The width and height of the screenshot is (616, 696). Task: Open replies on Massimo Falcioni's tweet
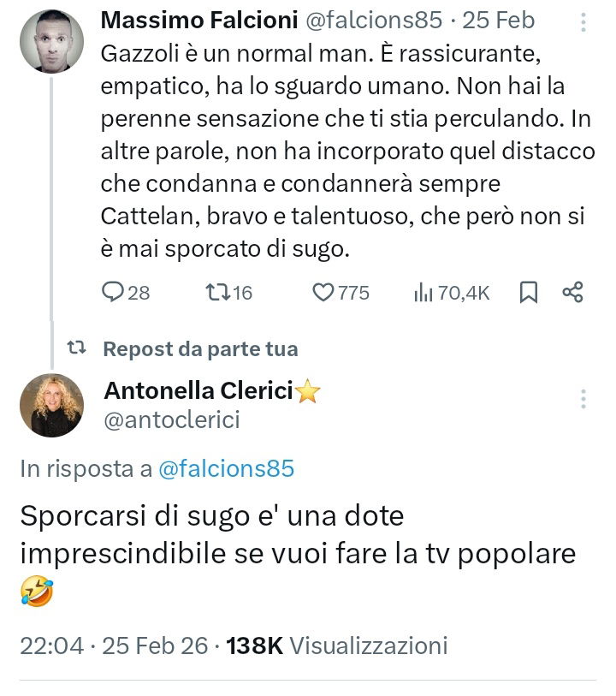[114, 293]
